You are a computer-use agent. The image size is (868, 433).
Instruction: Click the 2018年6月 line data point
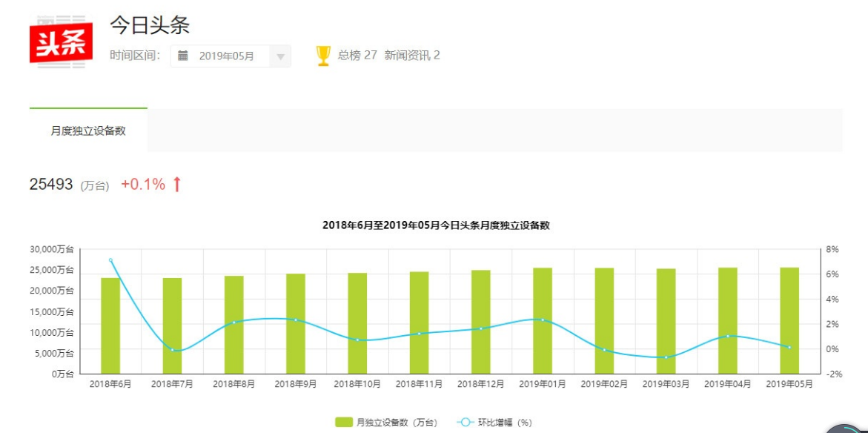110,260
